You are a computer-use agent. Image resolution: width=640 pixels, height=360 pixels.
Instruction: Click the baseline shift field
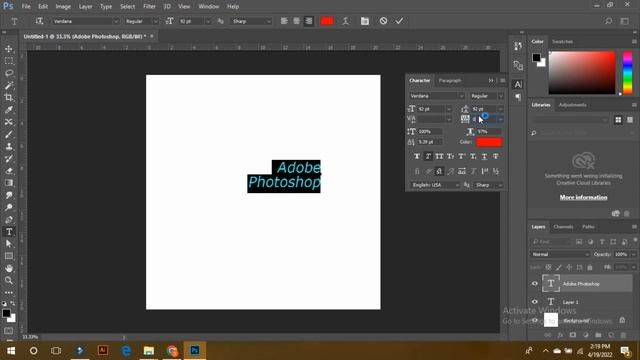pyautogui.click(x=429, y=142)
